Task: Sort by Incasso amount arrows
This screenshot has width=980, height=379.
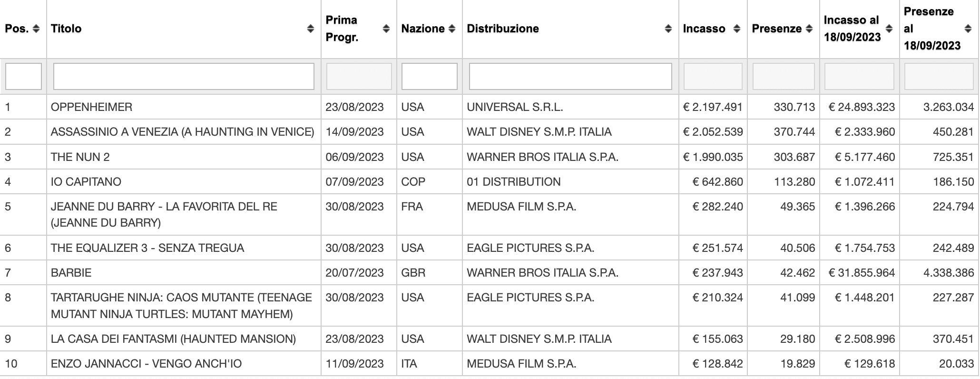Action: [x=737, y=29]
